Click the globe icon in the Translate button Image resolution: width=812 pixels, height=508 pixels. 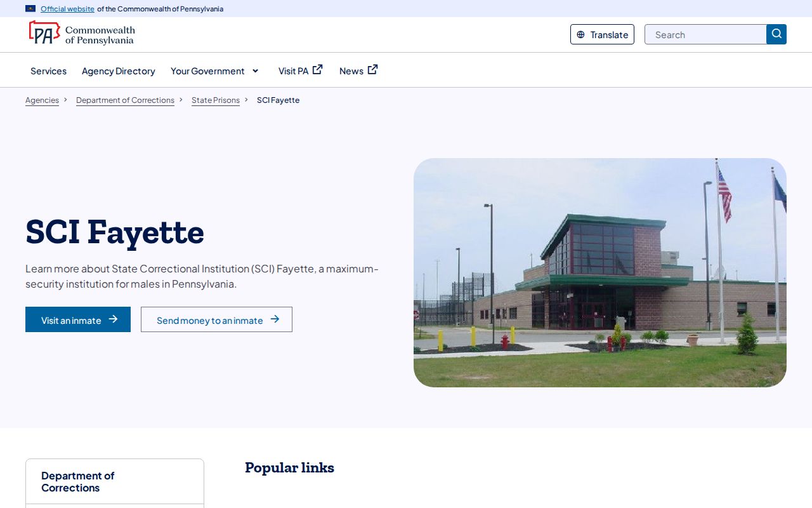[x=580, y=35]
